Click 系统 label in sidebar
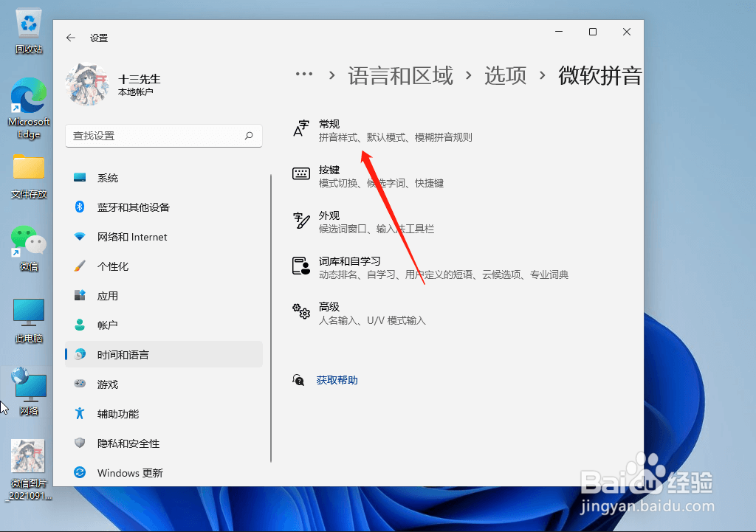 click(108, 178)
